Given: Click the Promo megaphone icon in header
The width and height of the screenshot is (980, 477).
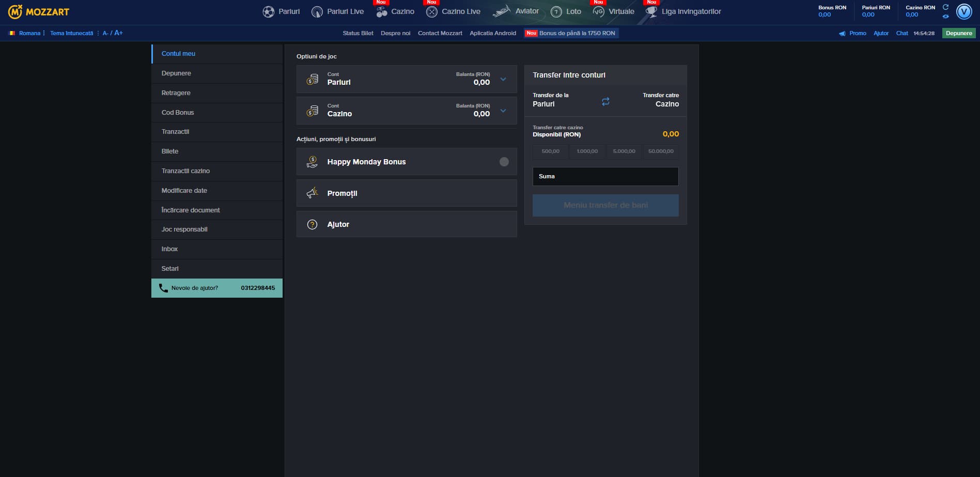Looking at the screenshot, I should [x=842, y=34].
